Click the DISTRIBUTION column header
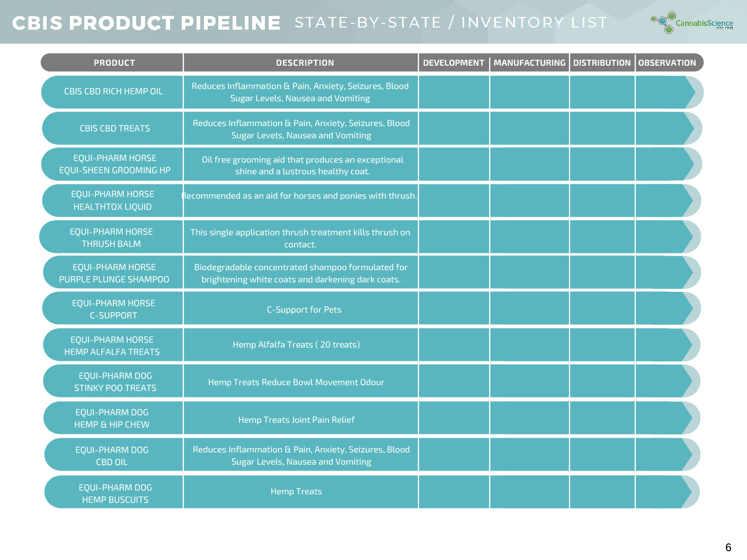 [602, 63]
